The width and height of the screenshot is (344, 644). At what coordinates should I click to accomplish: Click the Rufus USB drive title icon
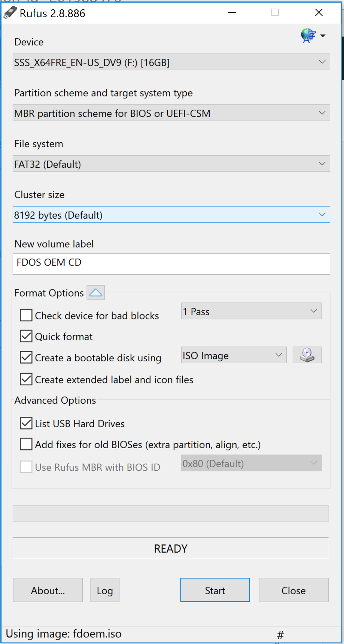[x=10, y=13]
